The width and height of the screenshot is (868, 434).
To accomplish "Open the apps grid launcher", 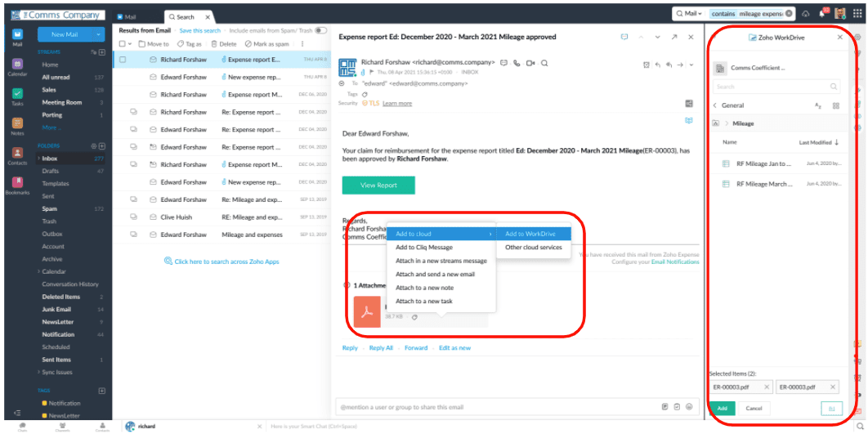I will (857, 13).
